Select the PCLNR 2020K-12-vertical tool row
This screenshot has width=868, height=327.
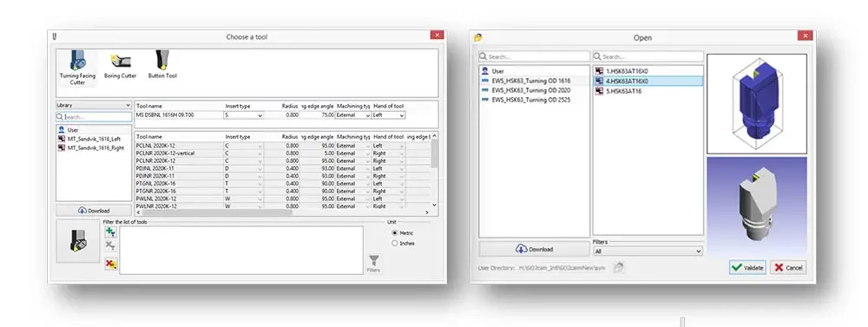pyautogui.click(x=282, y=154)
